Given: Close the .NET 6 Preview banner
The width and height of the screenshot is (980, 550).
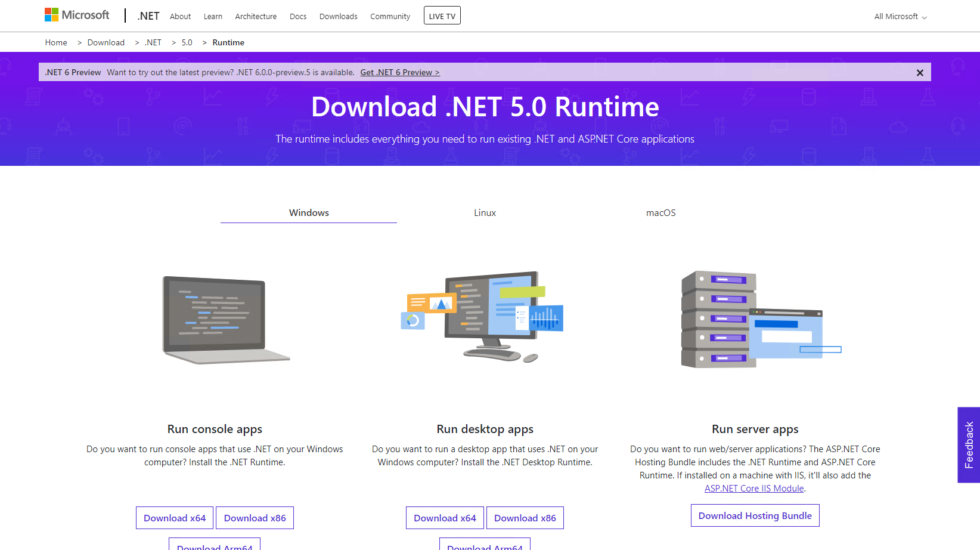Looking at the screenshot, I should pyautogui.click(x=920, y=73).
